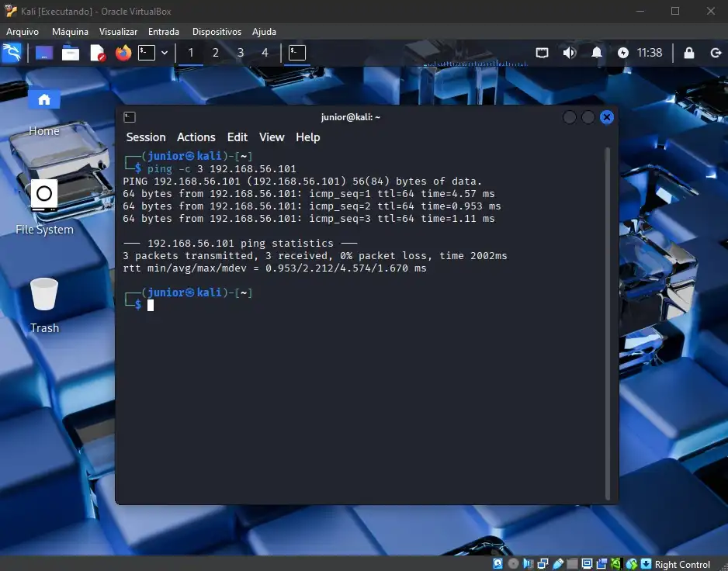Click the text editor panel icon
The image size is (728, 571).
(x=97, y=53)
